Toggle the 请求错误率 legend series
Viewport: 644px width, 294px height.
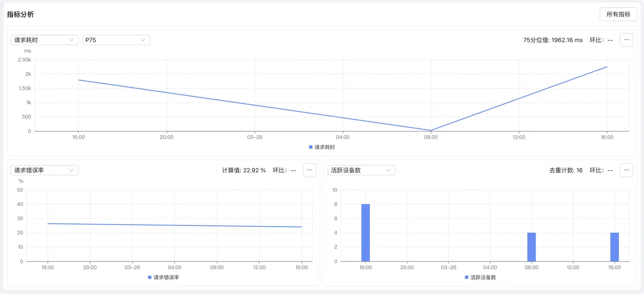(166, 277)
